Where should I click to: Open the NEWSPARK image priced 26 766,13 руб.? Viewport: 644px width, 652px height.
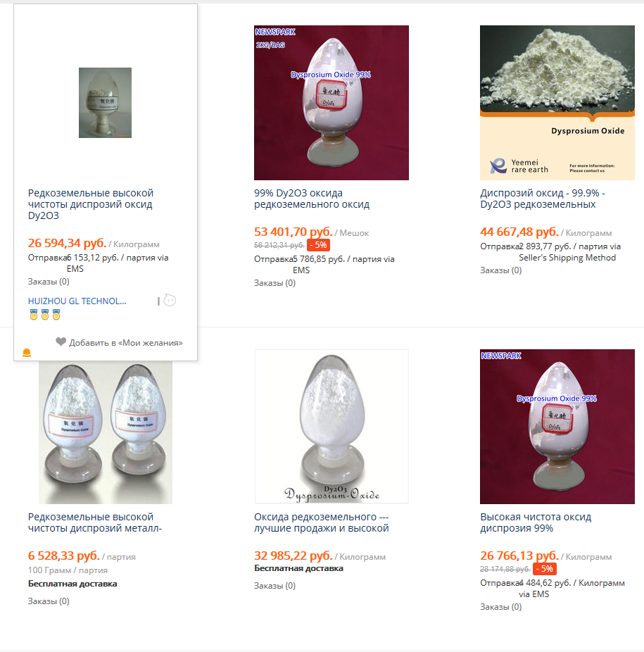(557, 427)
